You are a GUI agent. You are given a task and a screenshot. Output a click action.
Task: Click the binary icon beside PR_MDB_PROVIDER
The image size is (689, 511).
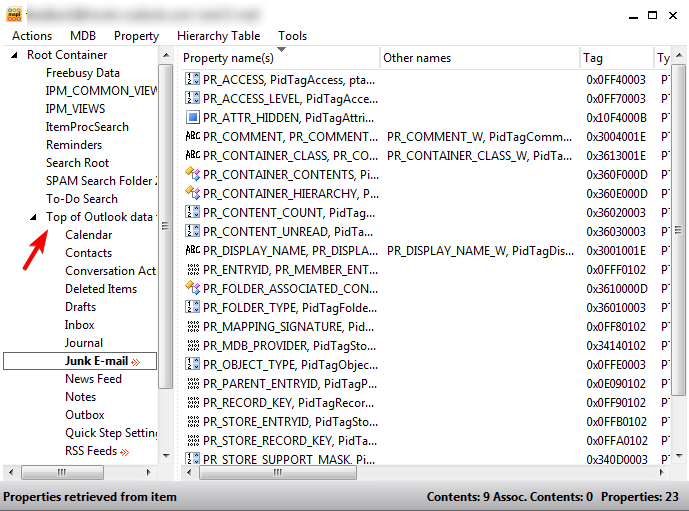(x=193, y=345)
